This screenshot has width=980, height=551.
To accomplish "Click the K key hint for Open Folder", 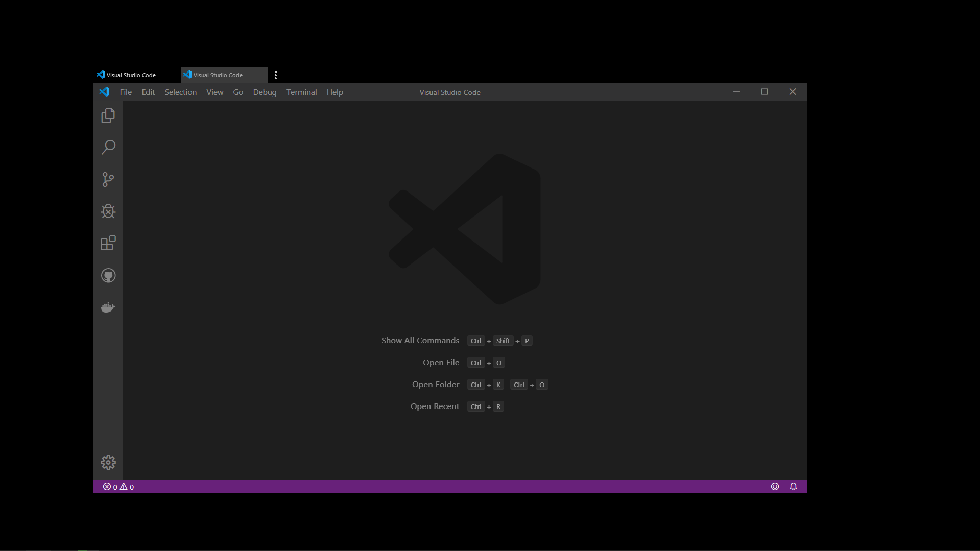I will point(498,385).
